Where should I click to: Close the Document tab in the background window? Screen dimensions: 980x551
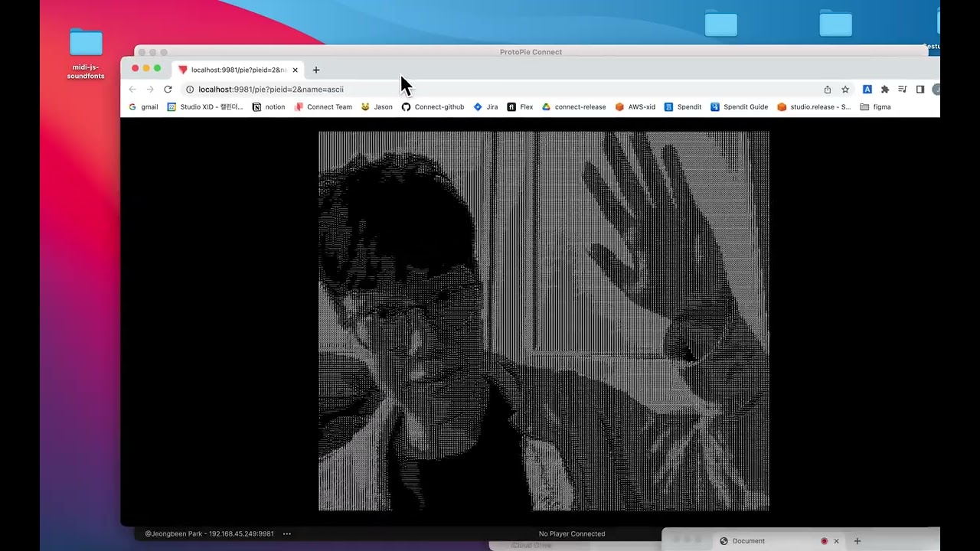[836, 541]
